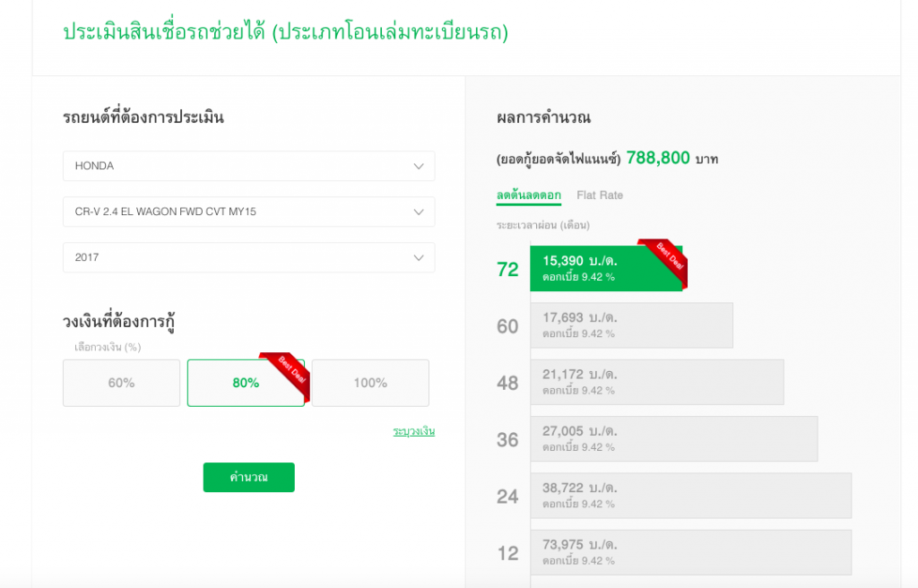The width and height of the screenshot is (918, 588).
Task: Select the 80% loan amount option
Action: (x=246, y=382)
